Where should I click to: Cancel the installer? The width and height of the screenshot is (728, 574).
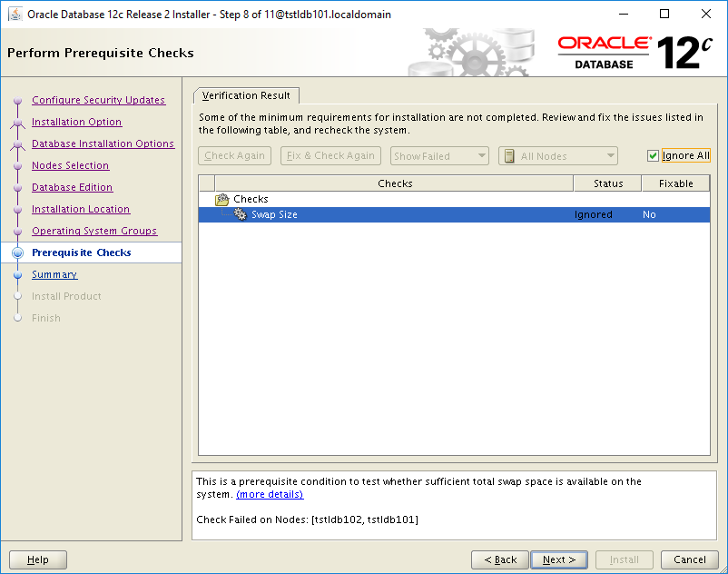(x=690, y=559)
